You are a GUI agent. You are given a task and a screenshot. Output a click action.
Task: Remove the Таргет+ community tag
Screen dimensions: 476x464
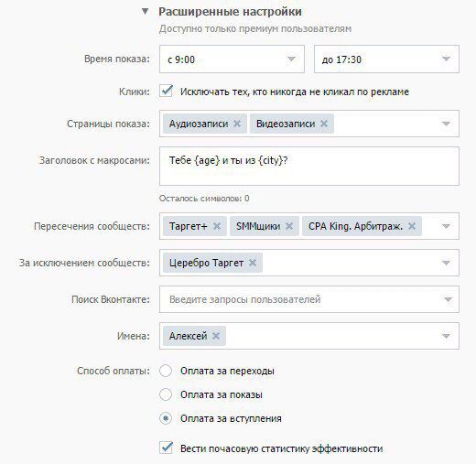217,226
